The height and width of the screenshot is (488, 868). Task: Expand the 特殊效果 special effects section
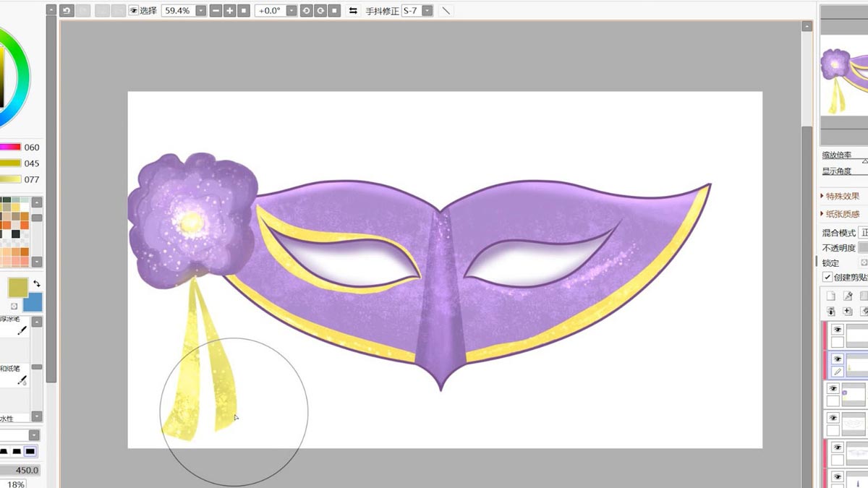pyautogui.click(x=841, y=196)
